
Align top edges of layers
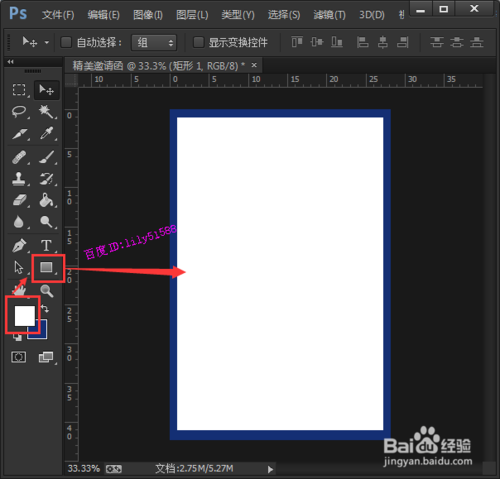(x=297, y=42)
